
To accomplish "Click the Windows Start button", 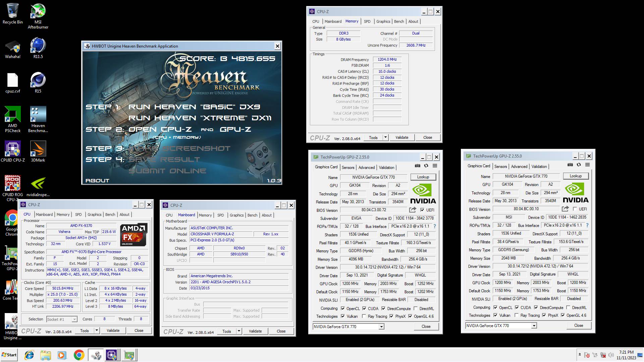I will [9, 355].
